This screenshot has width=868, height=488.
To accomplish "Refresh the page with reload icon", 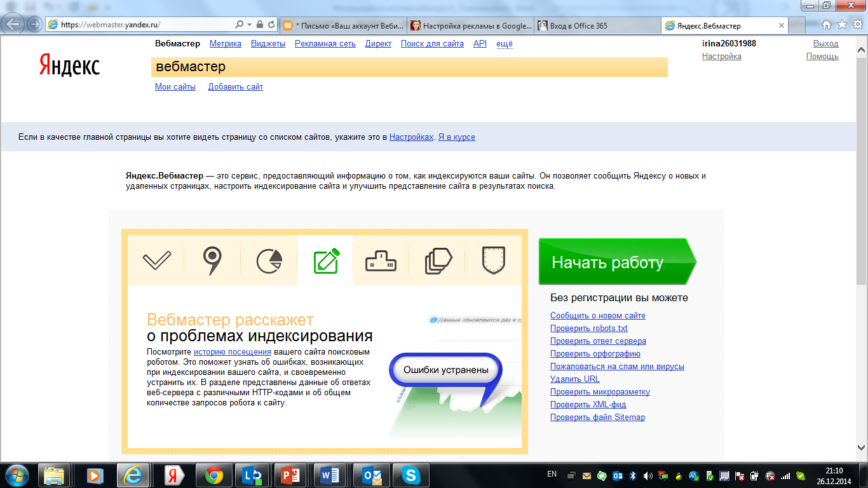I will click(x=271, y=25).
